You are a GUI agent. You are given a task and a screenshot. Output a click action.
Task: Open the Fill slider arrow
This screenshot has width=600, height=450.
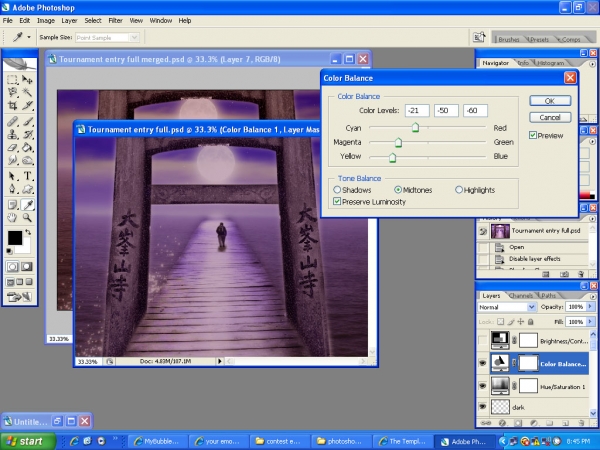pyautogui.click(x=590, y=321)
